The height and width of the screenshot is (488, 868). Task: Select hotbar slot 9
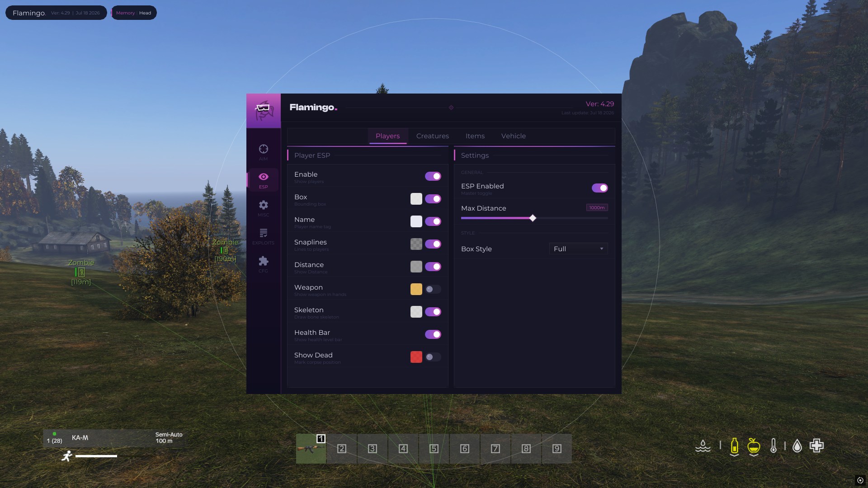pos(557,449)
